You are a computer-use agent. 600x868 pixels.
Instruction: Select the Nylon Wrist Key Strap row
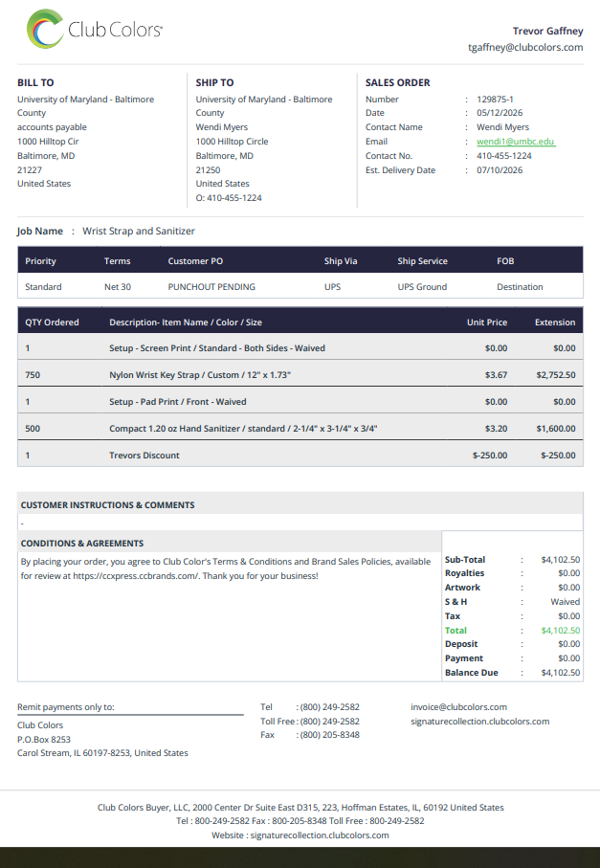[x=300, y=375]
